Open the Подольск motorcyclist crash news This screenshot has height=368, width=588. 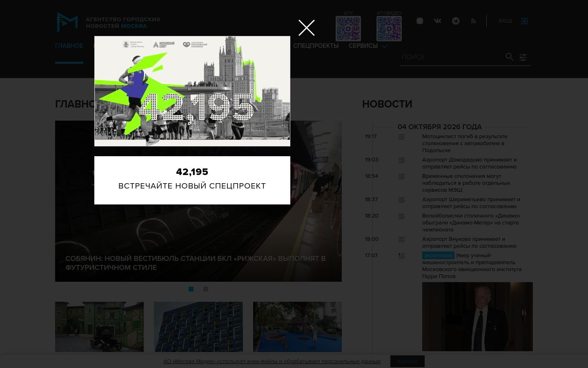tap(465, 143)
